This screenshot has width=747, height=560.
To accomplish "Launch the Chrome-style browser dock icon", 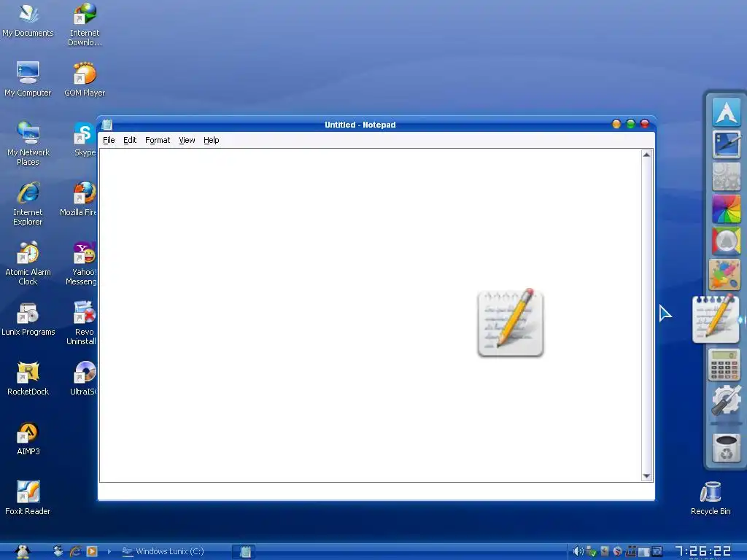I will click(726, 241).
